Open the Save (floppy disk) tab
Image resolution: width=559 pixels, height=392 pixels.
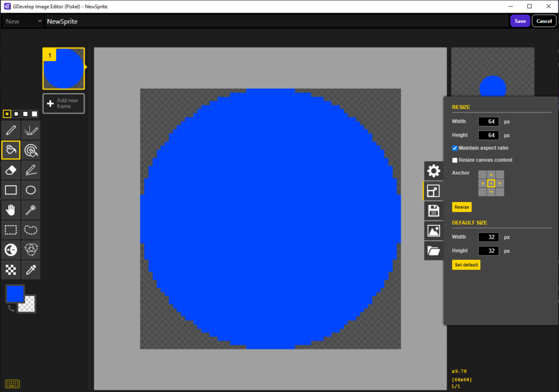coord(433,211)
